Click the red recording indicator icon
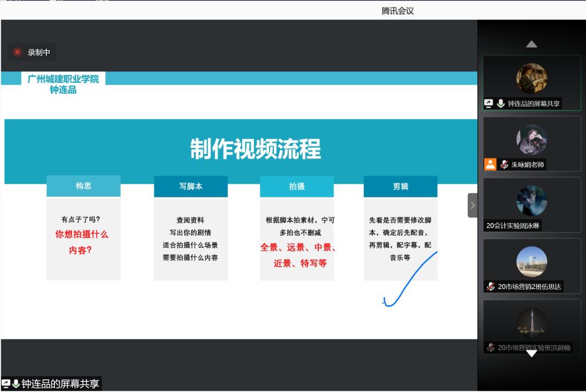Image resolution: width=586 pixels, height=392 pixels. [18, 52]
